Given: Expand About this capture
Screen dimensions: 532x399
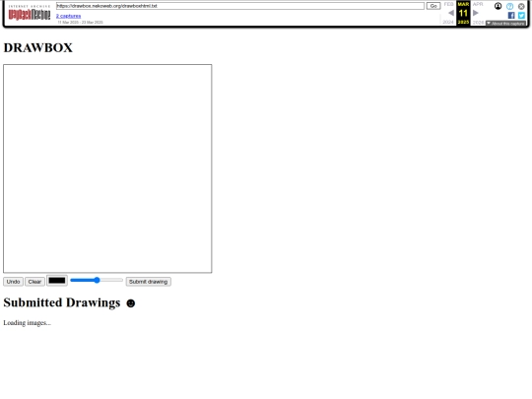Looking at the screenshot, I should click(x=505, y=23).
